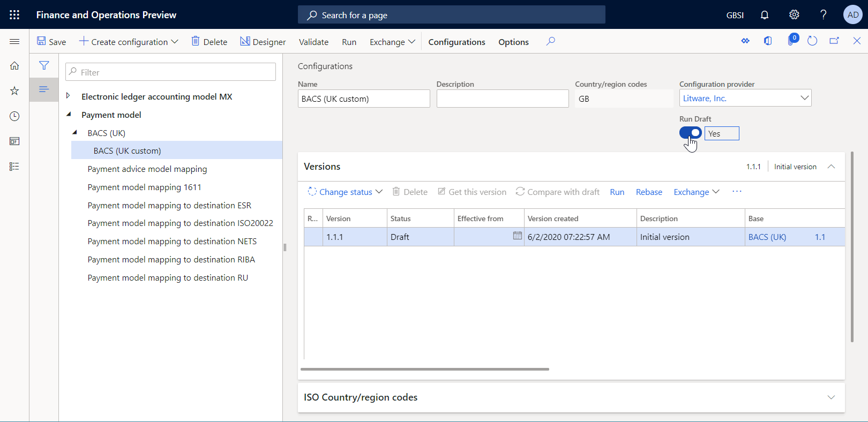This screenshot has height=422, width=868.
Task: Open Effective from calendar picker
Action: coord(517,236)
